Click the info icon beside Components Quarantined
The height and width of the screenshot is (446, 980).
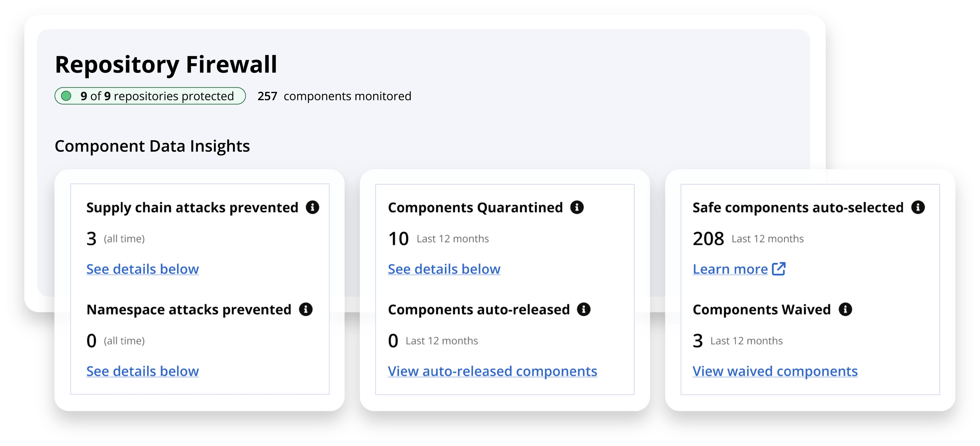pyautogui.click(x=578, y=207)
